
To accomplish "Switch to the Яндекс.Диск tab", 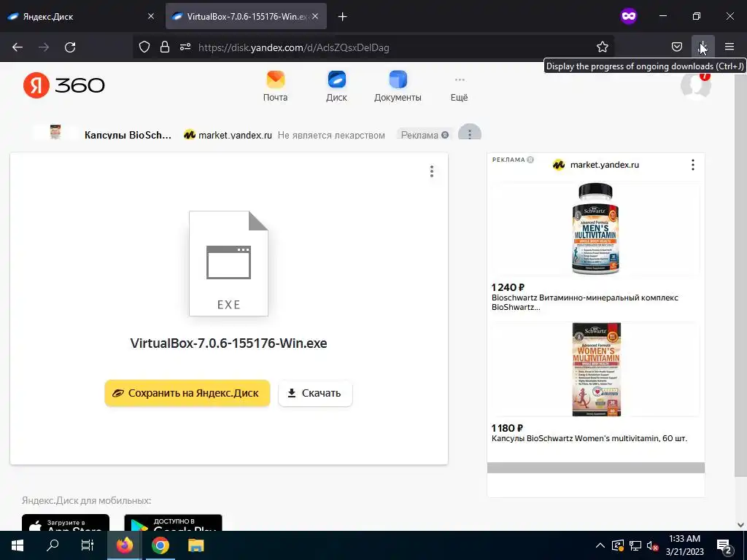I will click(80, 16).
